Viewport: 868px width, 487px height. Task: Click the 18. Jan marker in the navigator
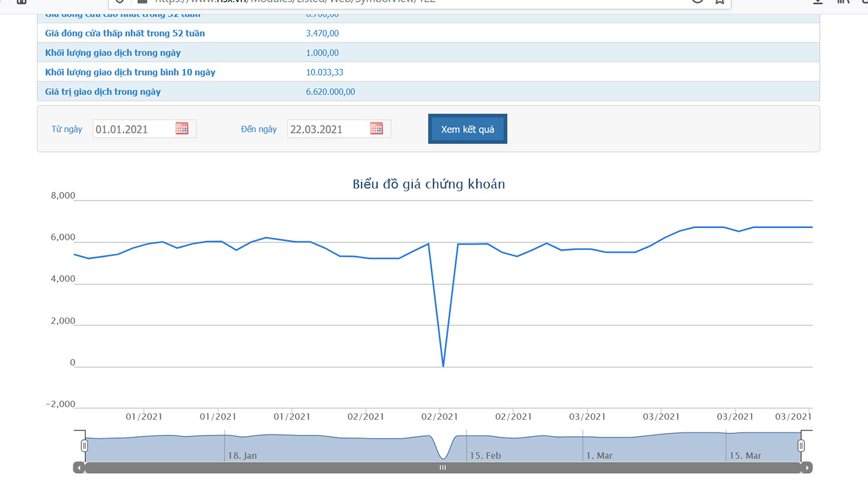[242, 455]
